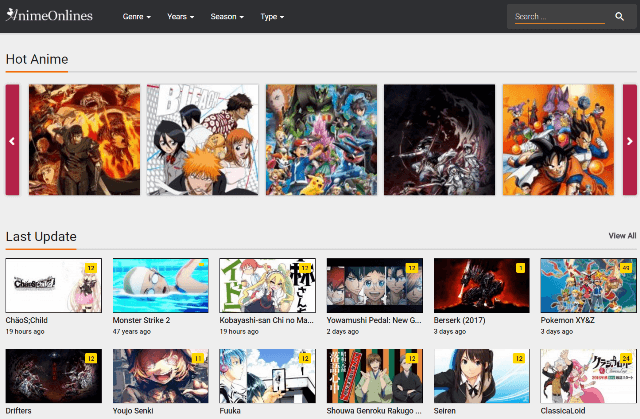Image resolution: width=640 pixels, height=419 pixels.
Task: Click the Monster Strike 2 title link
Action: click(x=141, y=320)
